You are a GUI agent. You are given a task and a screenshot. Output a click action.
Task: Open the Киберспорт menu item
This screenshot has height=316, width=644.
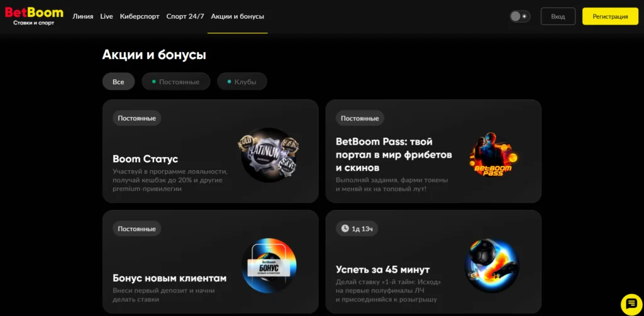(x=140, y=16)
